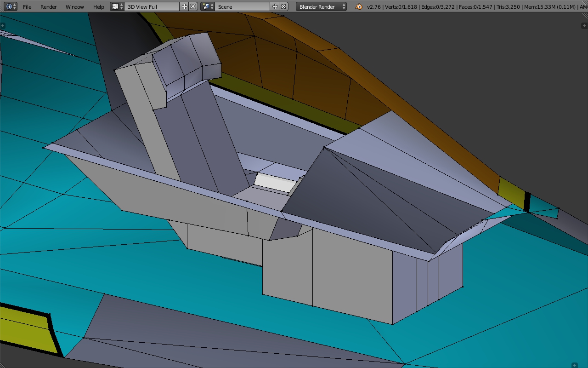Open the Render menu
The image size is (588, 368).
(49, 7)
